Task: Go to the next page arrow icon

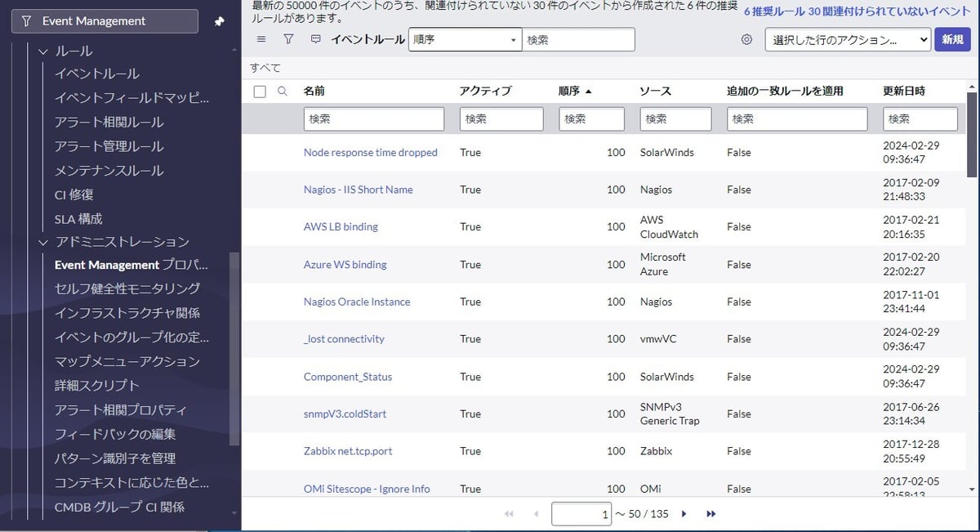Action: coord(684,513)
